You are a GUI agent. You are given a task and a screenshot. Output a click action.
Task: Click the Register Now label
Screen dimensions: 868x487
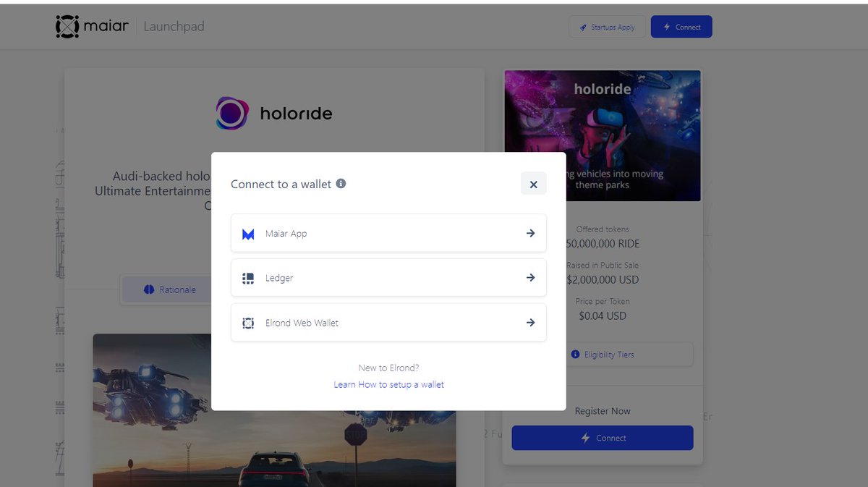click(603, 411)
